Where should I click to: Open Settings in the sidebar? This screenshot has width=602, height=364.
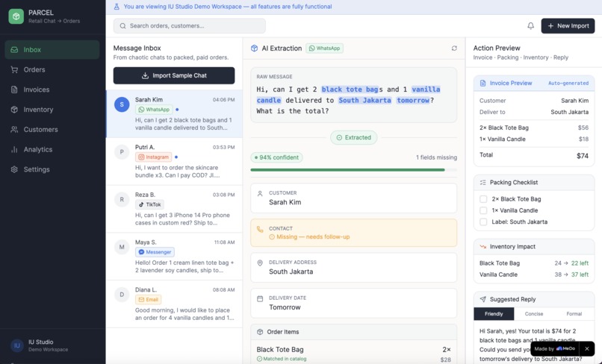(52, 169)
